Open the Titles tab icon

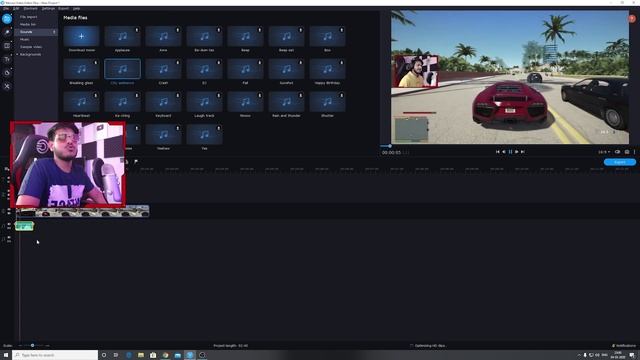tap(7, 59)
